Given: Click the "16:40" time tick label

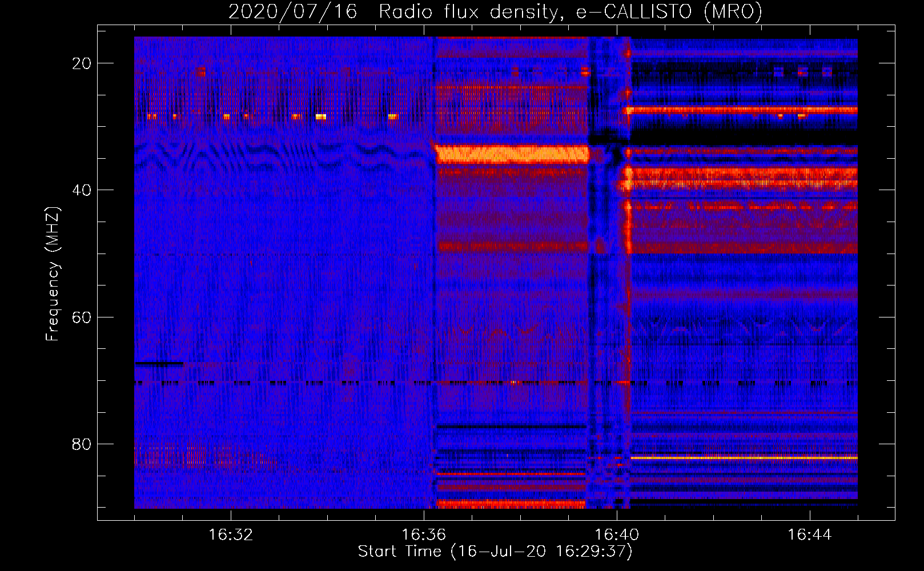Looking at the screenshot, I should [617, 535].
